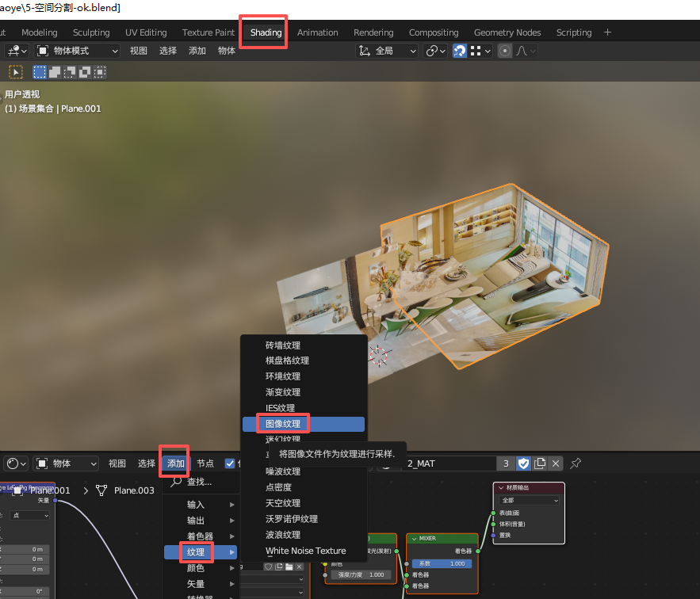Unlink material with the X icon

[x=556, y=464]
